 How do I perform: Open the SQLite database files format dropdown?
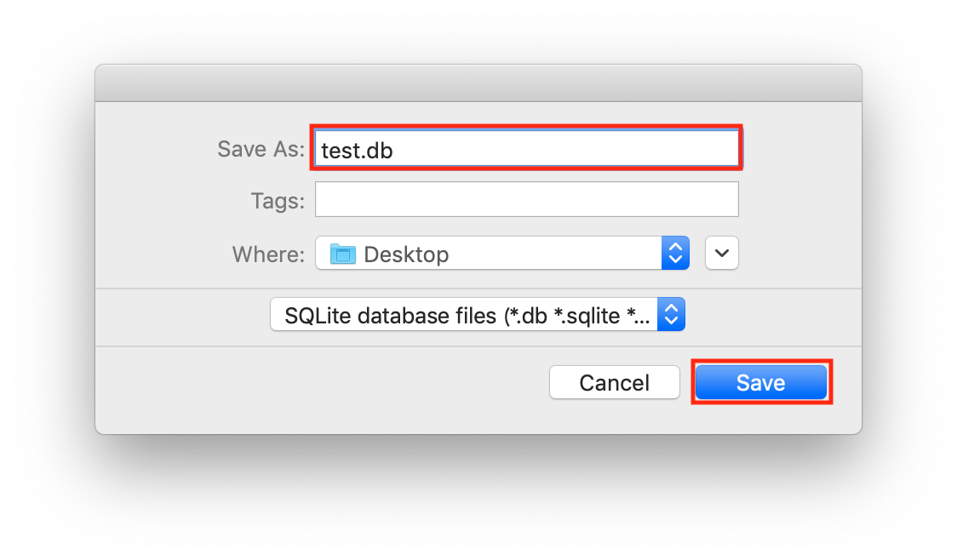coord(478,315)
